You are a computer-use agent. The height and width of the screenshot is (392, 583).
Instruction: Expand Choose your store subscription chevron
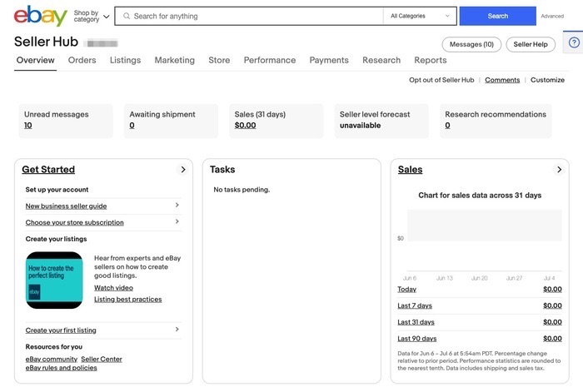[x=177, y=222]
